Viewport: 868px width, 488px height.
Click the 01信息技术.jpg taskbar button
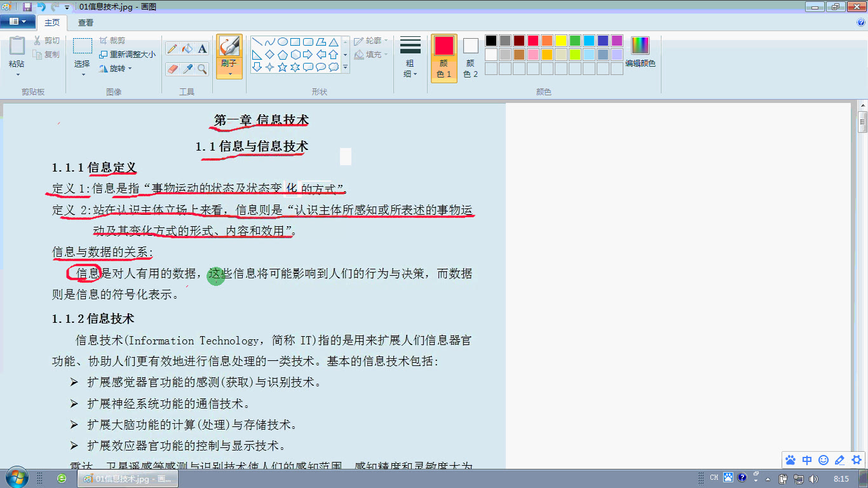[128, 478]
